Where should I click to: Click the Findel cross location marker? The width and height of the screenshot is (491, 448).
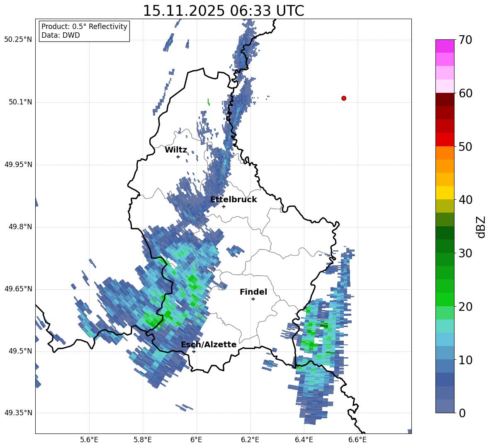[x=253, y=299]
